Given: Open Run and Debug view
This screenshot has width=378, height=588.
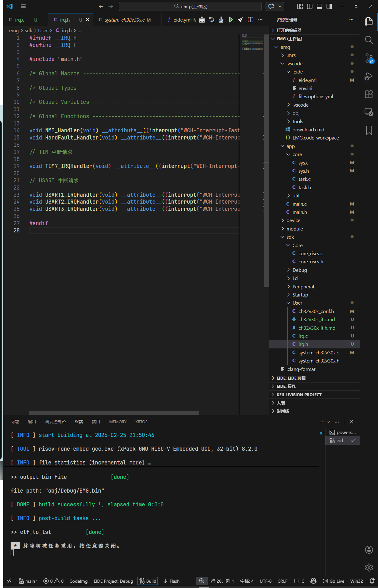Looking at the screenshot, I should click(x=369, y=76).
